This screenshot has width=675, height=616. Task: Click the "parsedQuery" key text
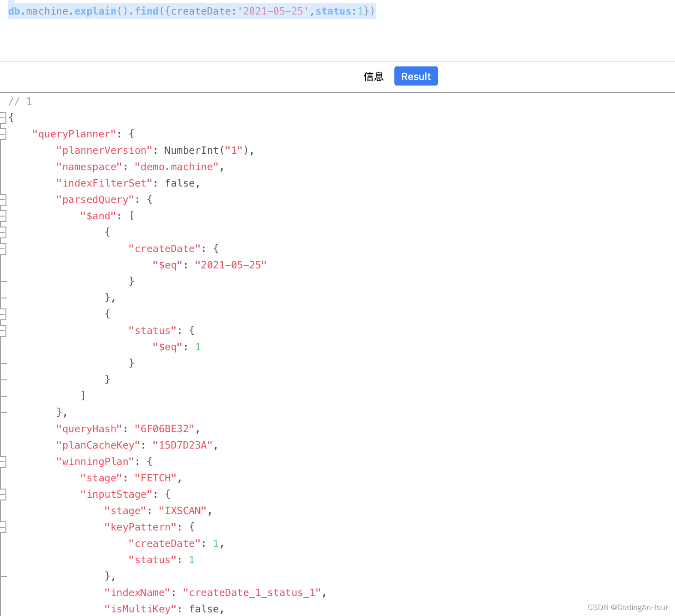click(95, 199)
